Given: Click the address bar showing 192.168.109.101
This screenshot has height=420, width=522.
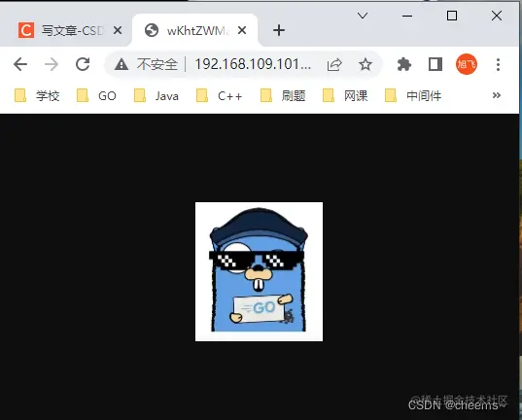Looking at the screenshot, I should point(253,64).
